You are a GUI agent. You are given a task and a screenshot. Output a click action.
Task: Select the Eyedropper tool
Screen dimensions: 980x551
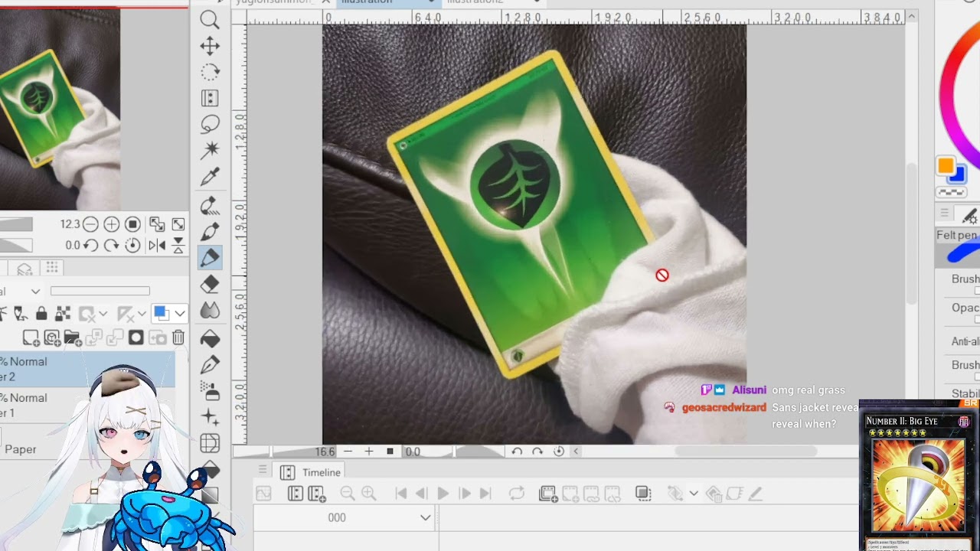(210, 177)
